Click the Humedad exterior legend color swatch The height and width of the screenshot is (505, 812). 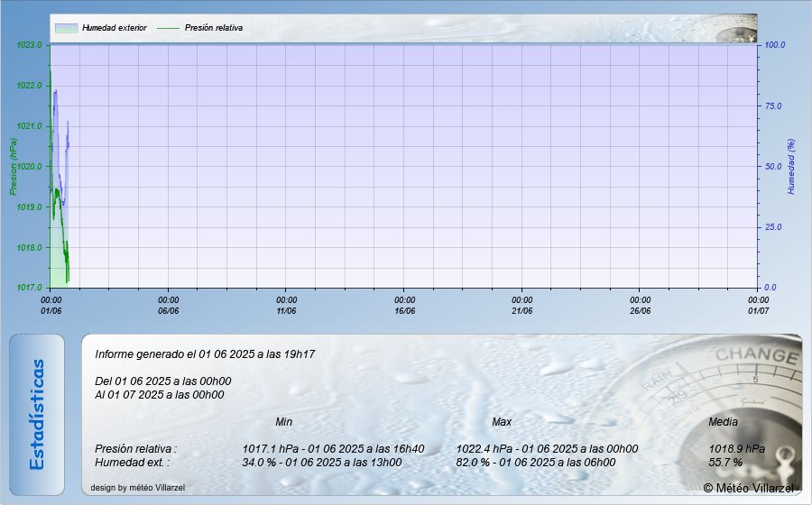66,28
